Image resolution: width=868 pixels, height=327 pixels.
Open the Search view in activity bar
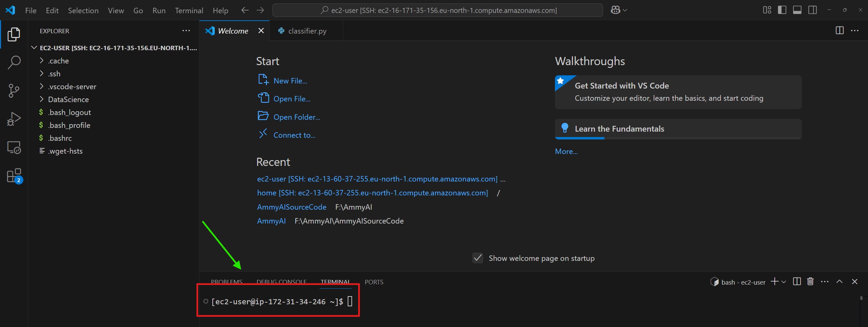click(14, 62)
